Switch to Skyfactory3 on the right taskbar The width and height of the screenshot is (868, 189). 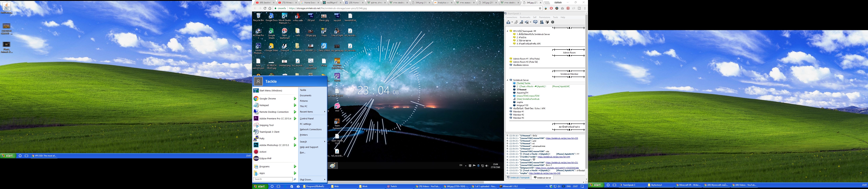pyautogui.click(x=660, y=185)
